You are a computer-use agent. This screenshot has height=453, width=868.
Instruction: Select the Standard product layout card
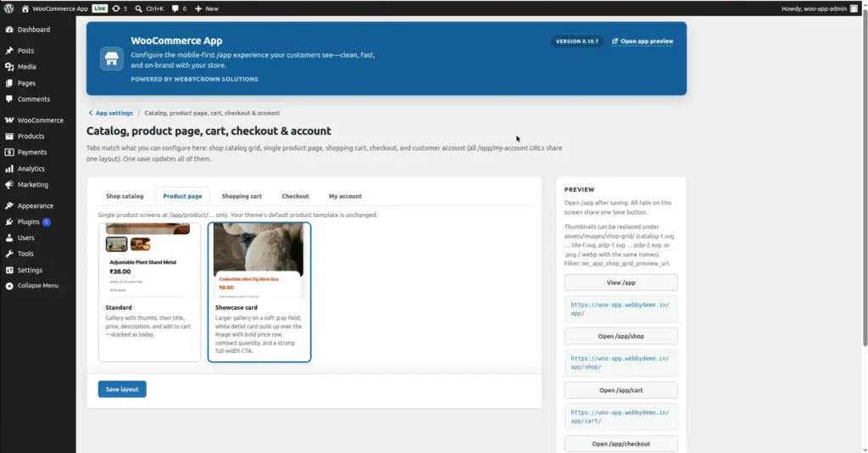tap(149, 293)
